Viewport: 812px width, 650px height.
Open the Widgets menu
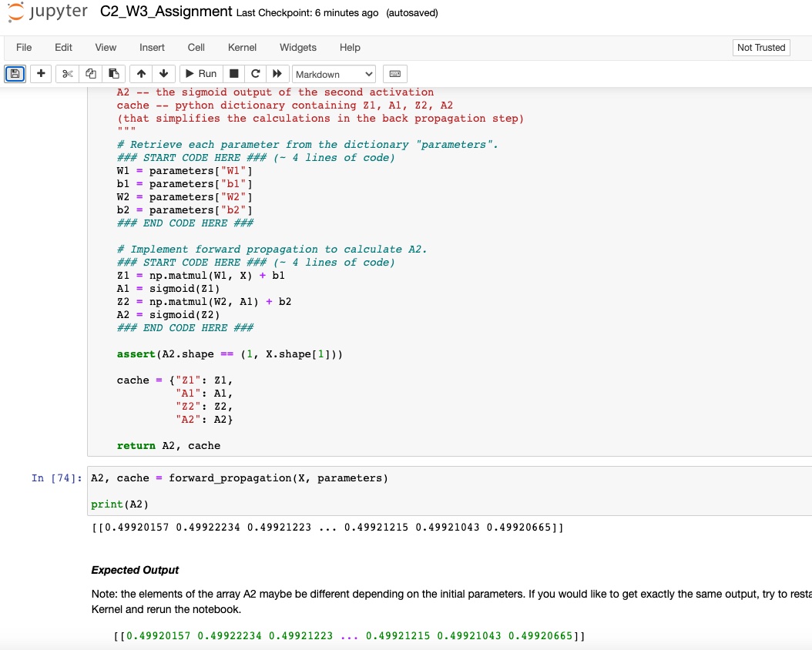tap(297, 47)
